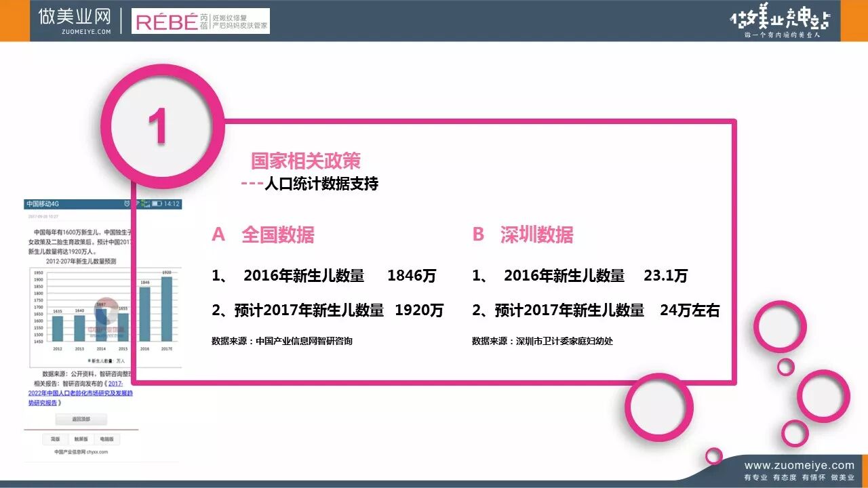Click the www.zuomeiye.com link in the footer
The image size is (868, 488).
coord(800,466)
